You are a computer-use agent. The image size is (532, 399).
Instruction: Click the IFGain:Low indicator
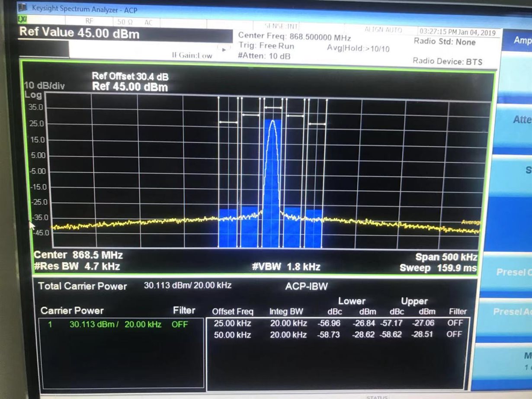pyautogui.click(x=192, y=55)
